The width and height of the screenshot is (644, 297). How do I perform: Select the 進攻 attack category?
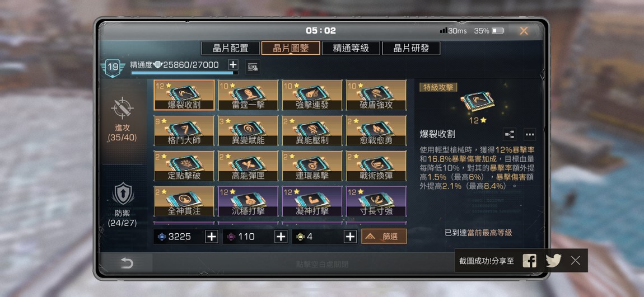tap(123, 119)
